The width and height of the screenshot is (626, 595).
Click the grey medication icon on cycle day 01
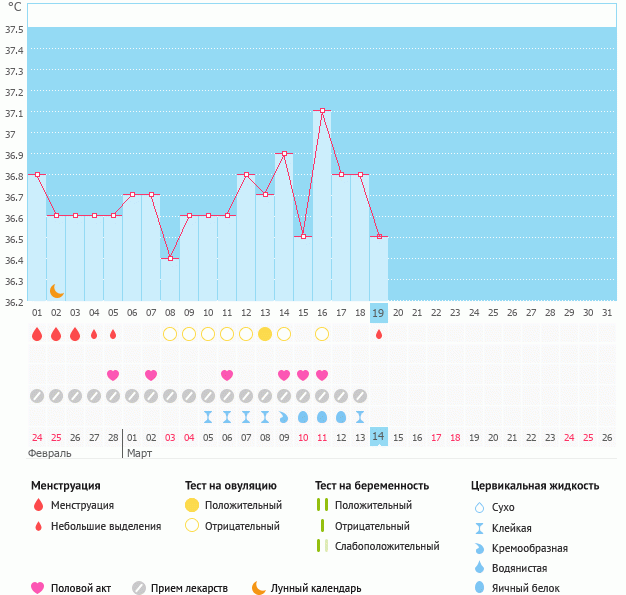(37, 396)
